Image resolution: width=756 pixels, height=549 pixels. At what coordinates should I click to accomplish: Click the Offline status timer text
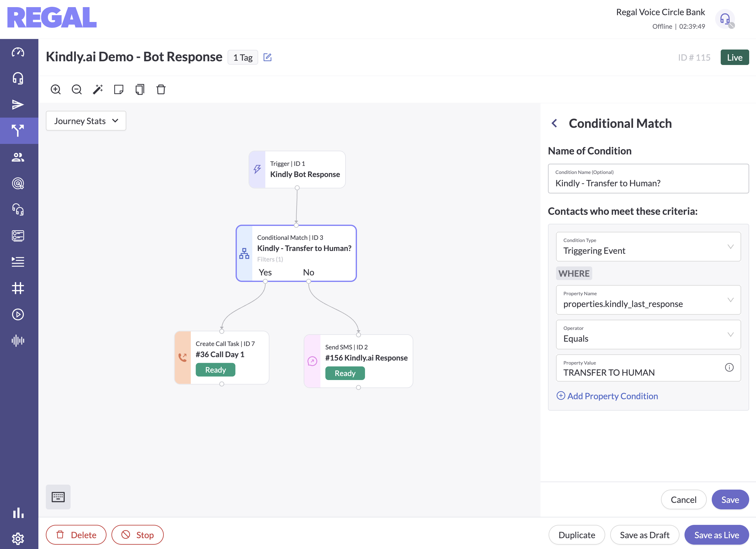click(x=678, y=26)
